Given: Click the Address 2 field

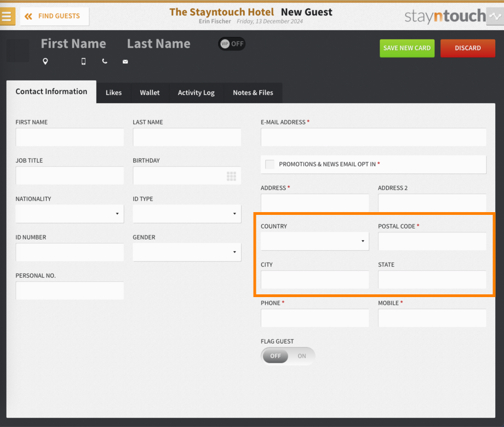Looking at the screenshot, I should click(432, 203).
